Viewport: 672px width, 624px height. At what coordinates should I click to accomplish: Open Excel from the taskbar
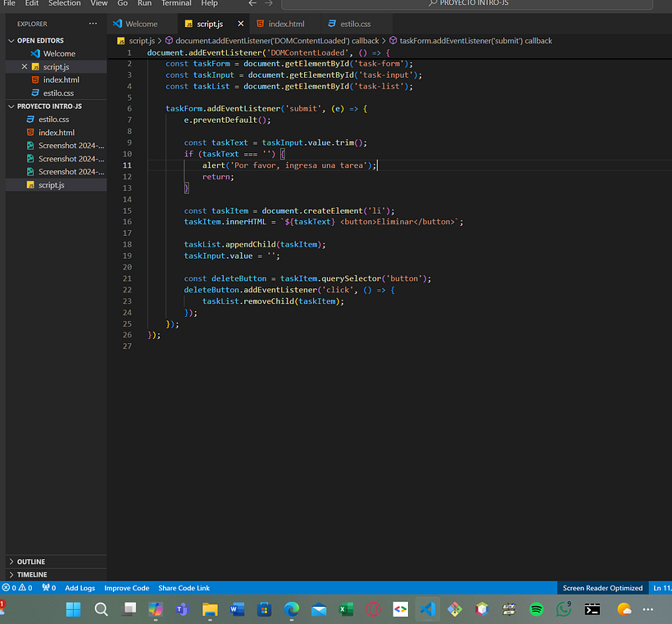click(346, 609)
